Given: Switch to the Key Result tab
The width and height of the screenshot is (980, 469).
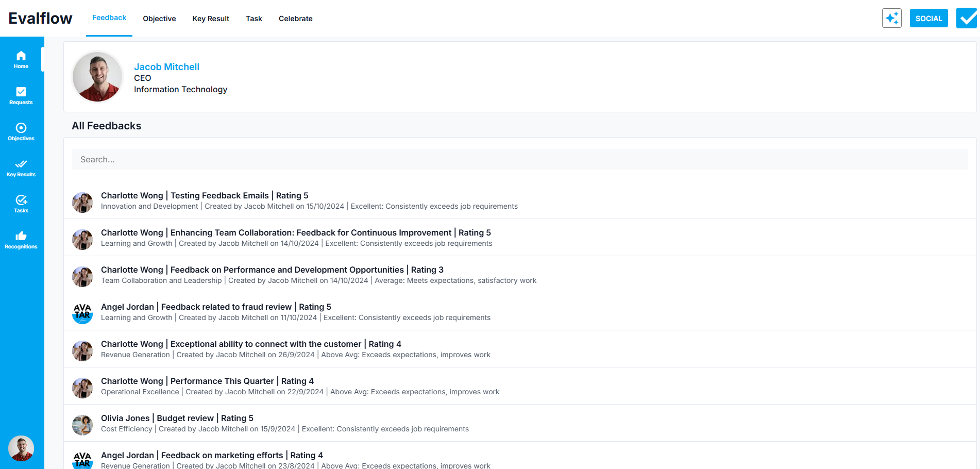Looking at the screenshot, I should (x=211, y=19).
